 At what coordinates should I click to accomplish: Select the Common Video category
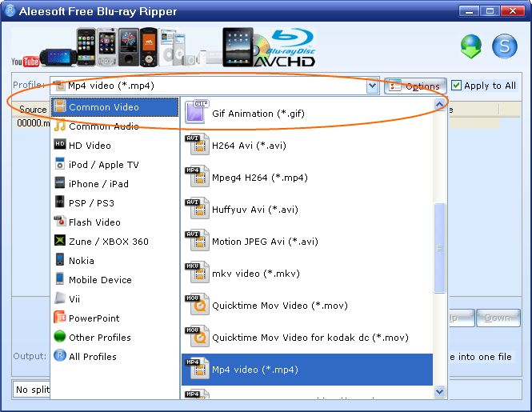click(114, 107)
